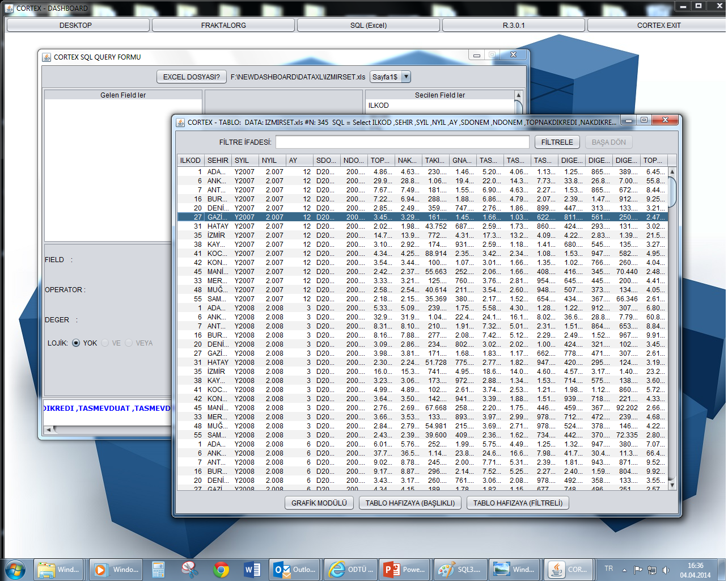Switch to PowerPoint taskbar window

coord(404,570)
